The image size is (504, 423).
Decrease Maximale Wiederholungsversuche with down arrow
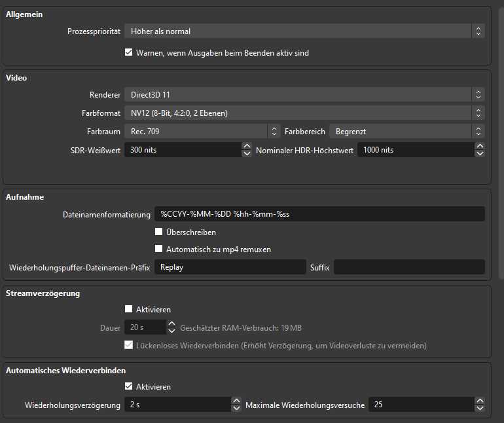tap(480, 409)
